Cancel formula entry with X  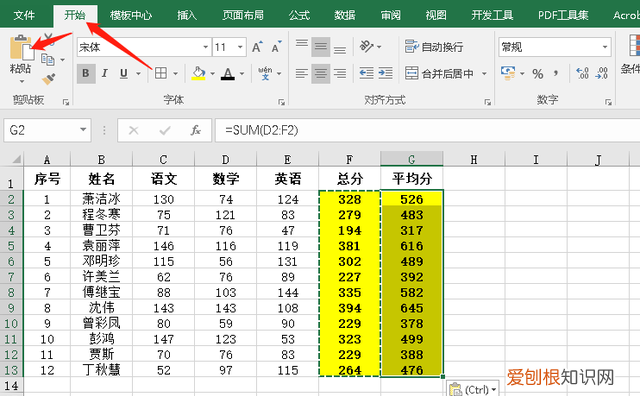coord(133,130)
